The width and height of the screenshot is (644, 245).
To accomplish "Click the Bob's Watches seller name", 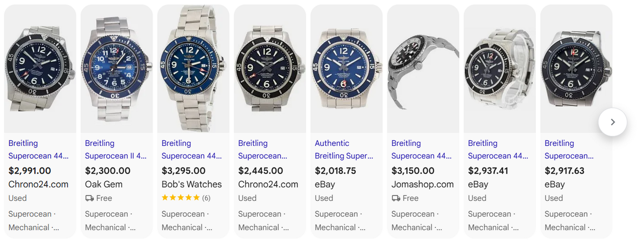I will (x=191, y=185).
